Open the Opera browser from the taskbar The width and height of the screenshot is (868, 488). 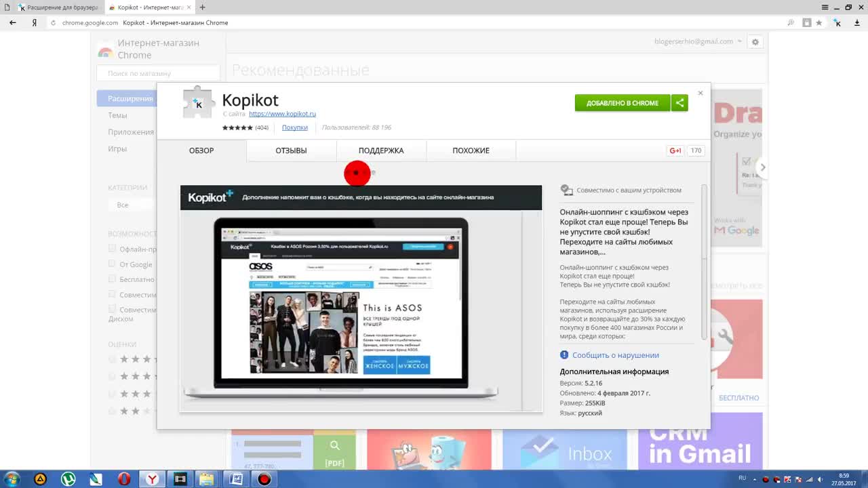123,479
